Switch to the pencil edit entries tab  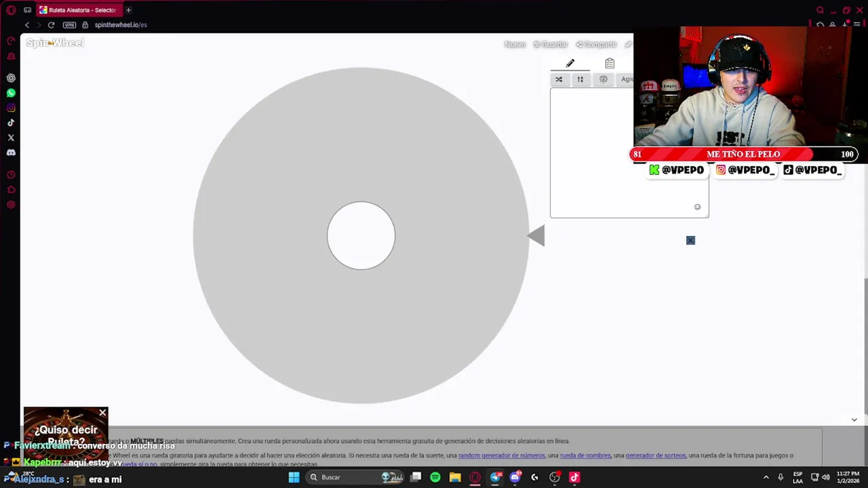coord(570,64)
